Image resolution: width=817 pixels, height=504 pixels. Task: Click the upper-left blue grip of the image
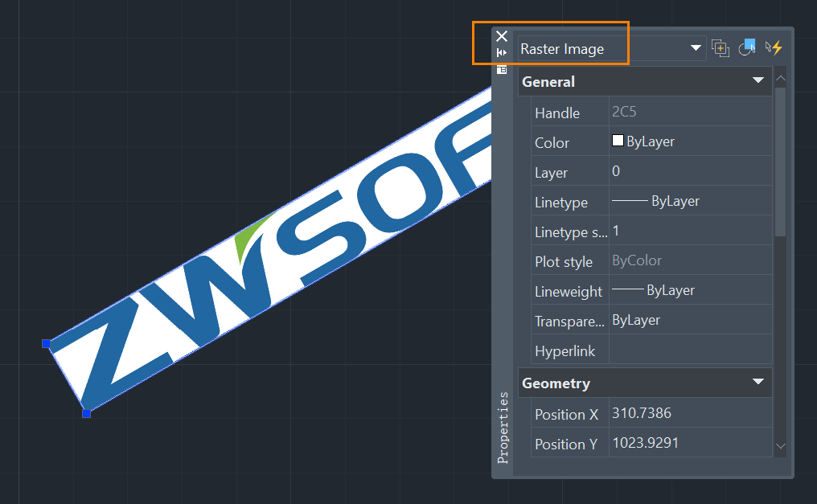[46, 344]
